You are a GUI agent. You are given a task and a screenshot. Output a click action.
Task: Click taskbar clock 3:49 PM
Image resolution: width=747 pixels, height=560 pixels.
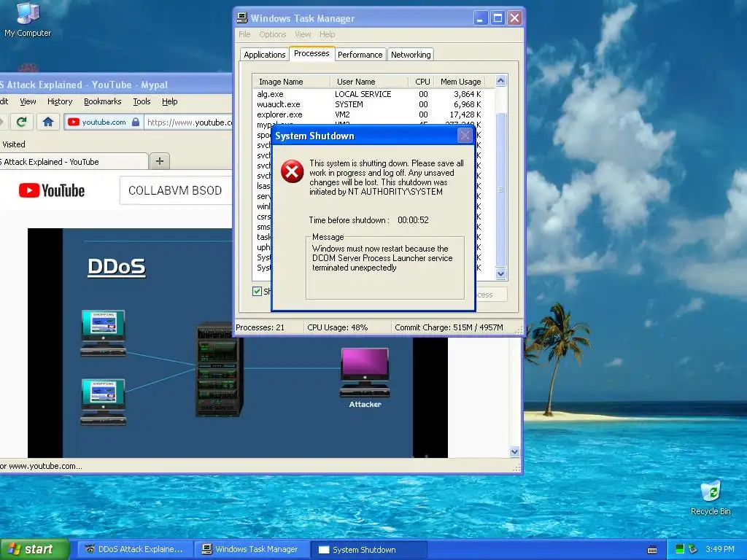pyautogui.click(x=720, y=549)
